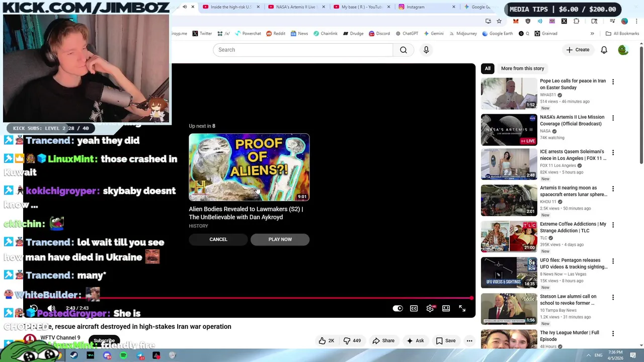This screenshot has height=362, width=644.
Task: Open the X extension in toolbar
Action: [x=564, y=21]
